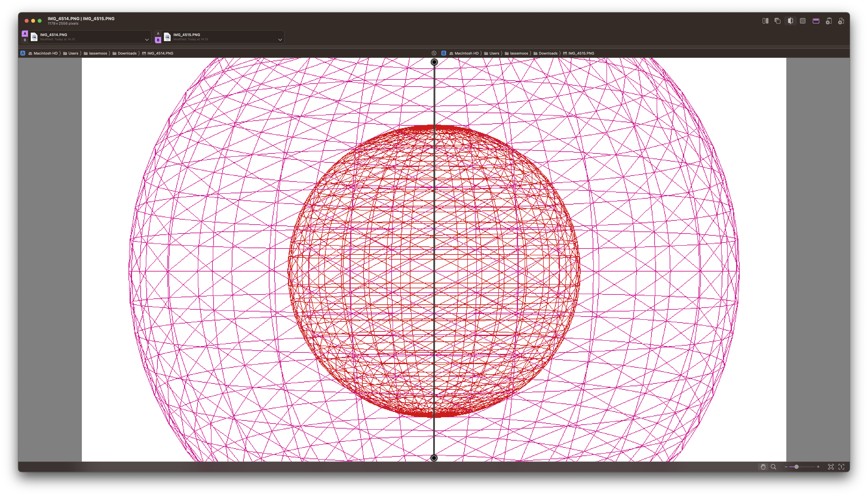Select the hand pan tool
868x496 pixels.
click(763, 467)
